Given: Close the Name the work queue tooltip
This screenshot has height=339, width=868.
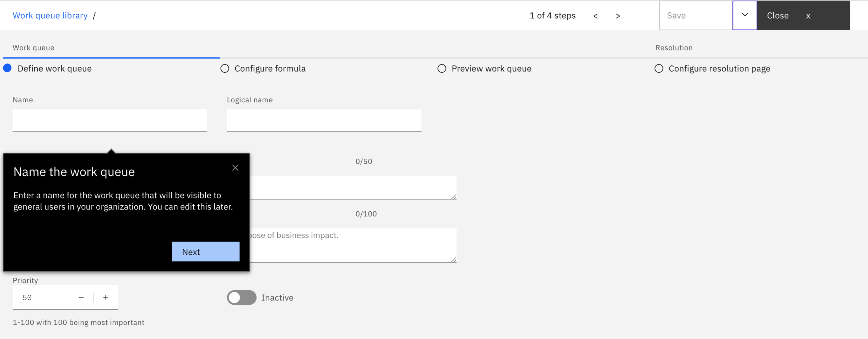Looking at the screenshot, I should 235,168.
